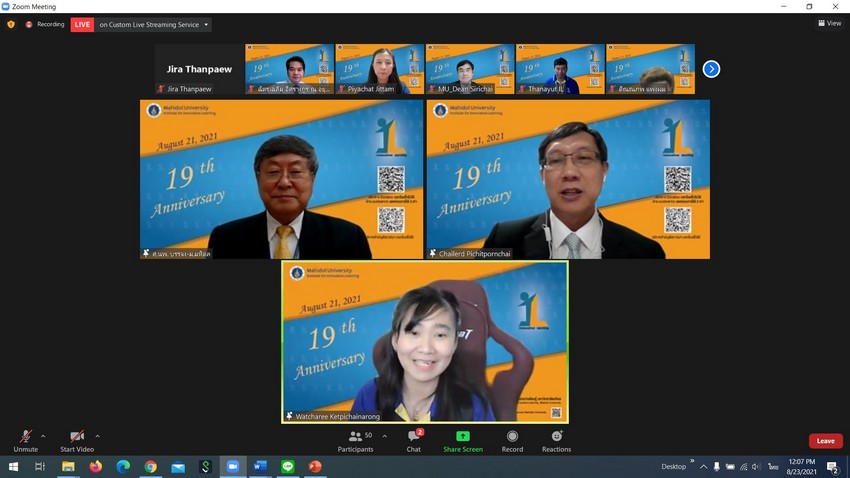Show next page of participant thumbnails
This screenshot has width=850, height=478.
(x=711, y=69)
